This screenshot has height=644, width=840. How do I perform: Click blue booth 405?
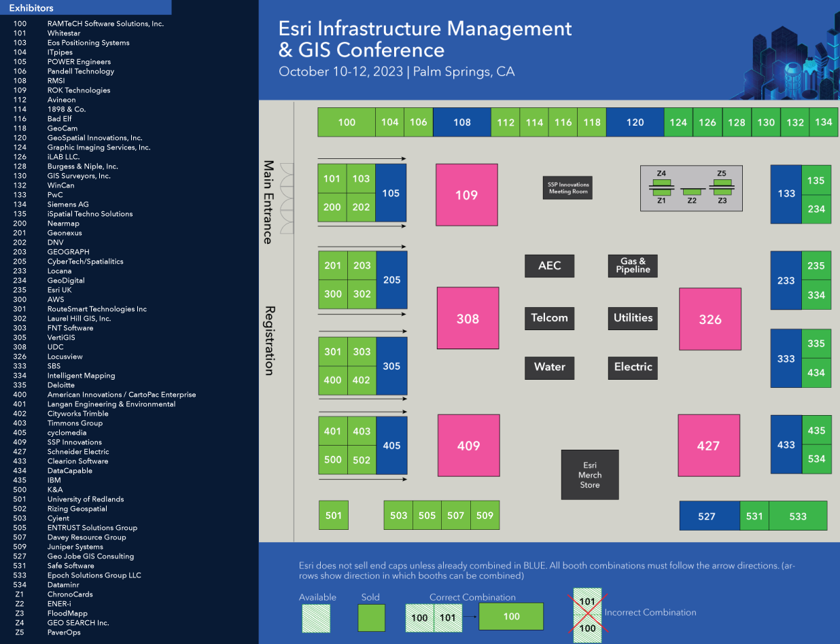point(391,446)
